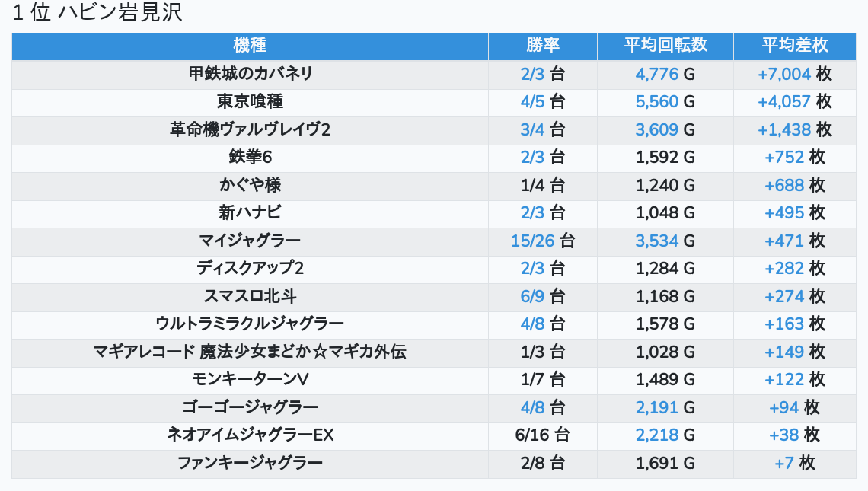
Task: Click the 機種 column header
Action: coord(250,46)
